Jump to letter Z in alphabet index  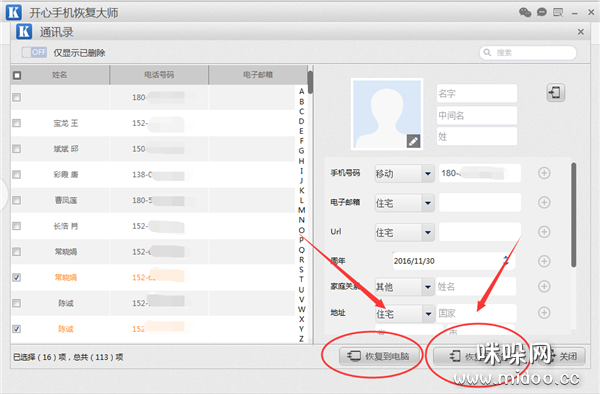point(302,339)
